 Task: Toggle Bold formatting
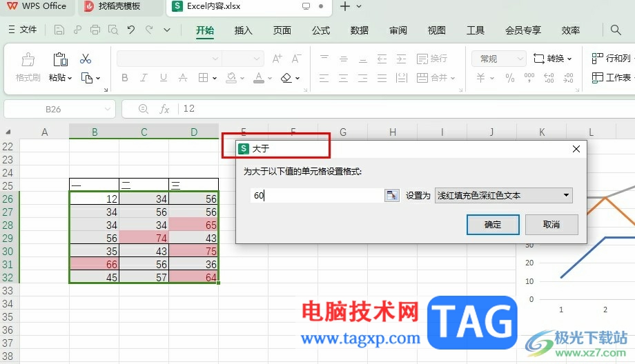tap(125, 78)
